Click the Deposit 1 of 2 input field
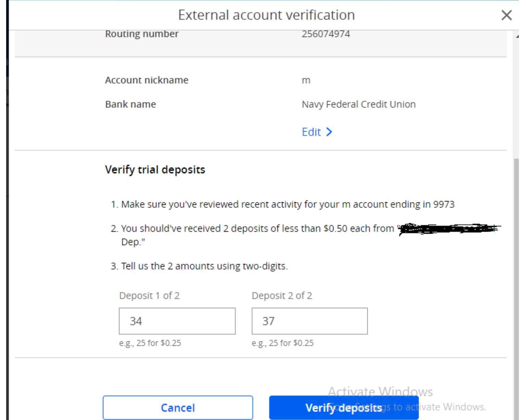Viewport: 526px width, 420px height. (177, 321)
